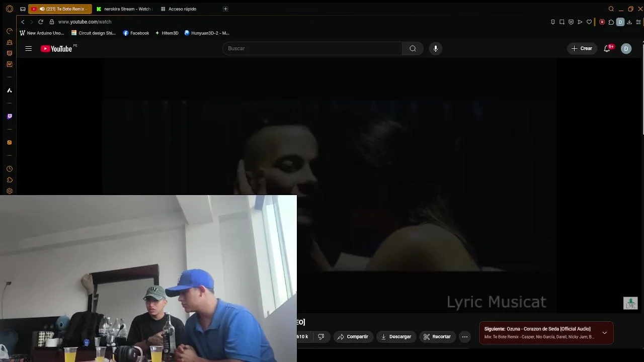Click Descargar download button

coord(396,337)
